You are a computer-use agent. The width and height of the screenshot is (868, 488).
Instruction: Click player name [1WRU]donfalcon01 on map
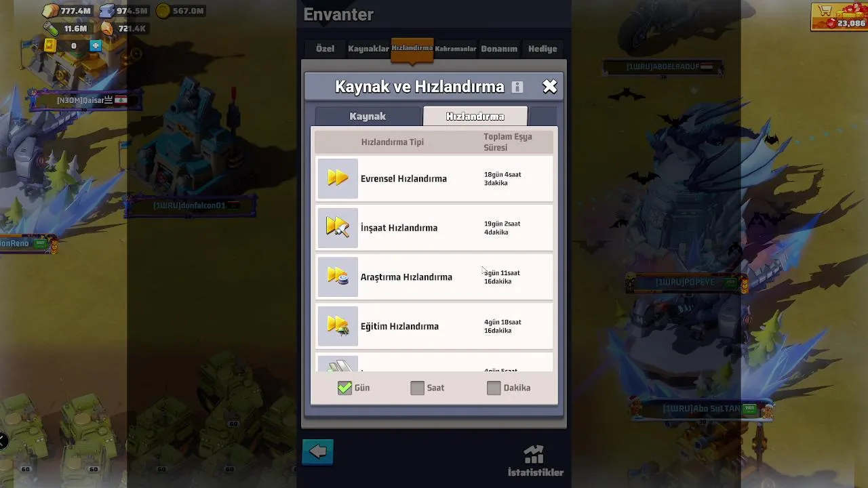point(189,205)
